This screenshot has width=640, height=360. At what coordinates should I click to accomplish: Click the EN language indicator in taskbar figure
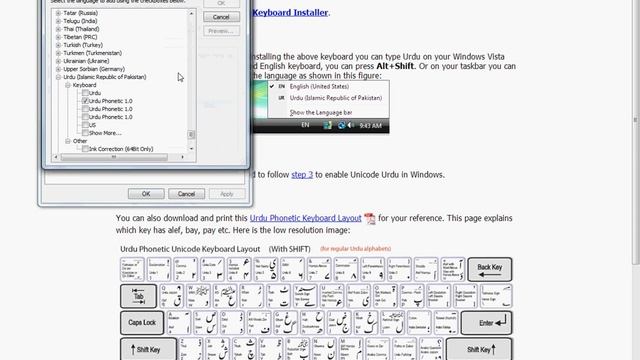[x=305, y=125]
